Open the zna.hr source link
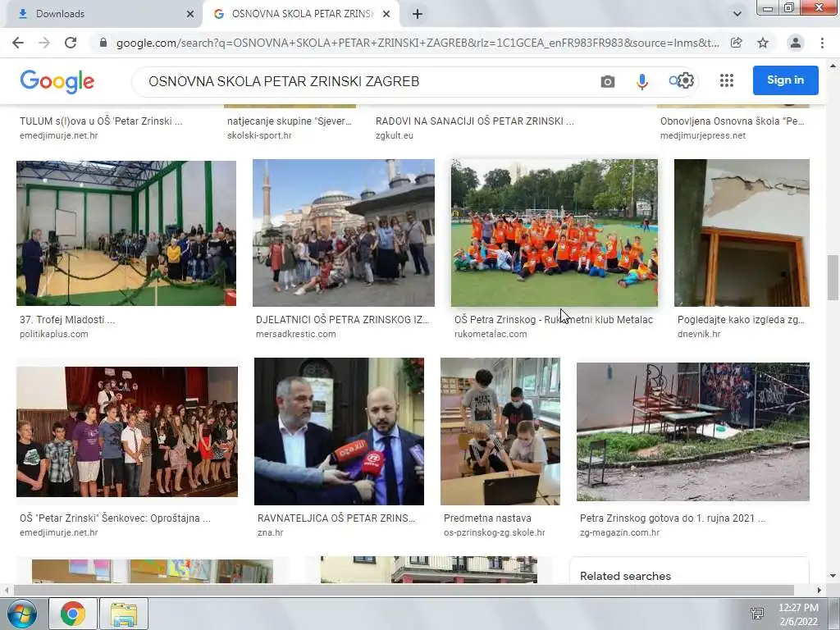This screenshot has height=630, width=840. click(271, 532)
